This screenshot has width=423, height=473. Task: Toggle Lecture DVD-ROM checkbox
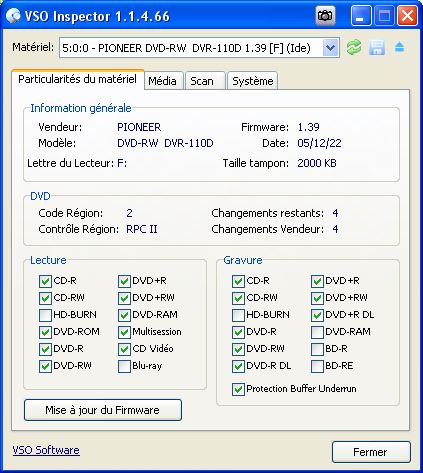click(45, 332)
